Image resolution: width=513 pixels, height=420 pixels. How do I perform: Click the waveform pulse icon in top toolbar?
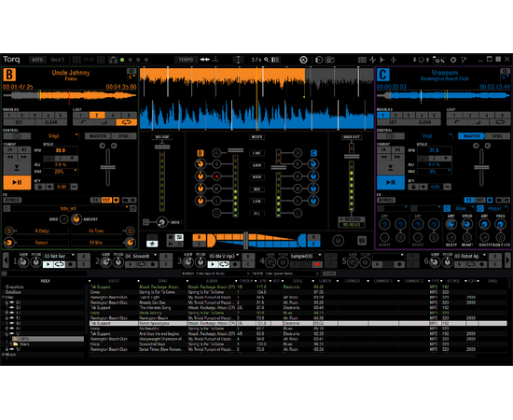tap(373, 60)
